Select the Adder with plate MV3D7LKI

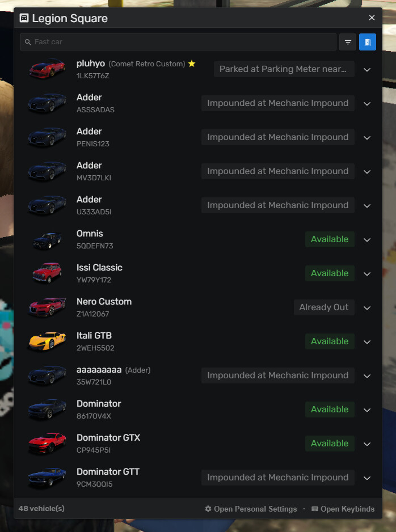point(198,171)
